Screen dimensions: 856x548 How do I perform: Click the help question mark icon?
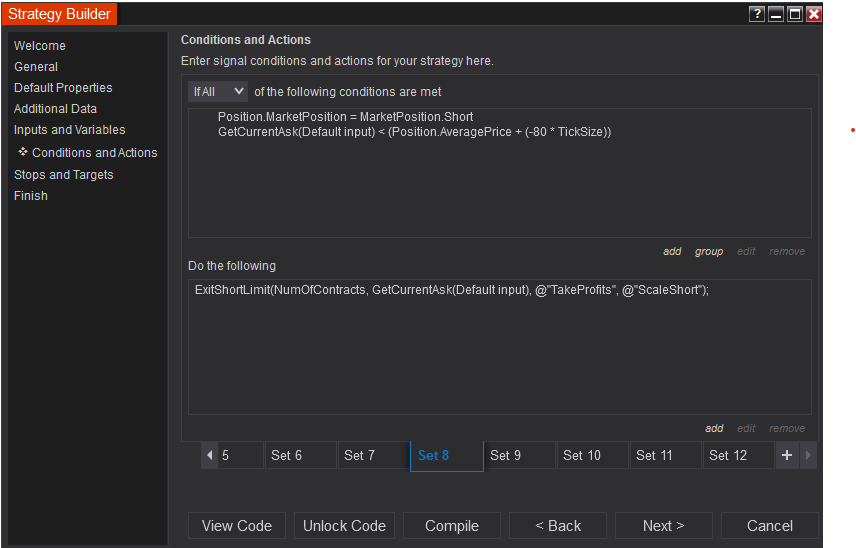tap(758, 14)
